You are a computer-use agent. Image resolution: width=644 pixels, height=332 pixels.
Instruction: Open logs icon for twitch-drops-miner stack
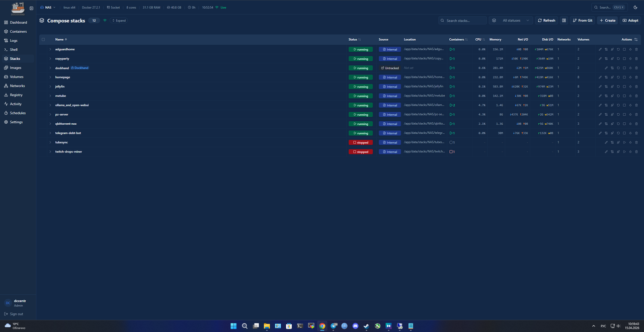point(612,151)
